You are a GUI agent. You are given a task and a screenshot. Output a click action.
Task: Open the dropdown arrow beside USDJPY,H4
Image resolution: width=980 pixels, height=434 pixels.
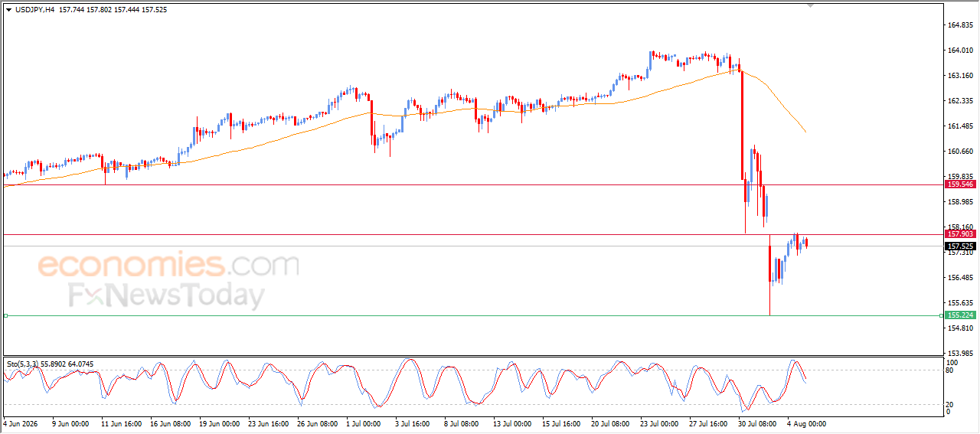pyautogui.click(x=9, y=10)
